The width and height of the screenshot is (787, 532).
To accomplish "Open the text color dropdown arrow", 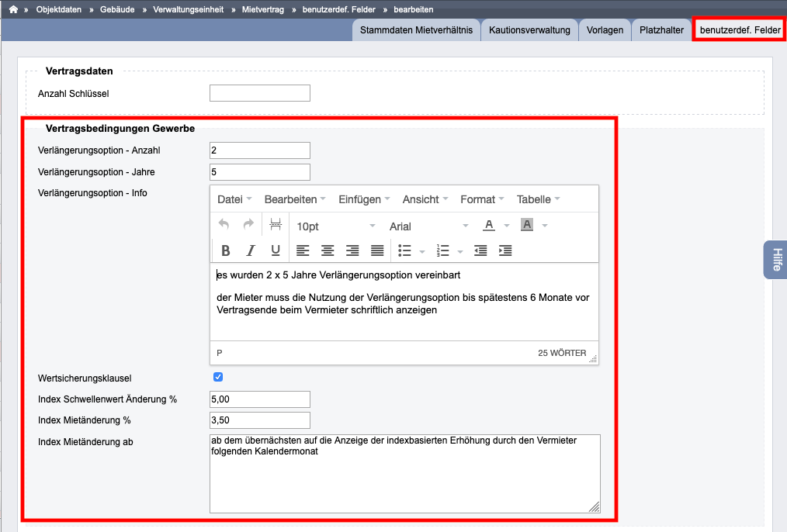I will point(507,226).
